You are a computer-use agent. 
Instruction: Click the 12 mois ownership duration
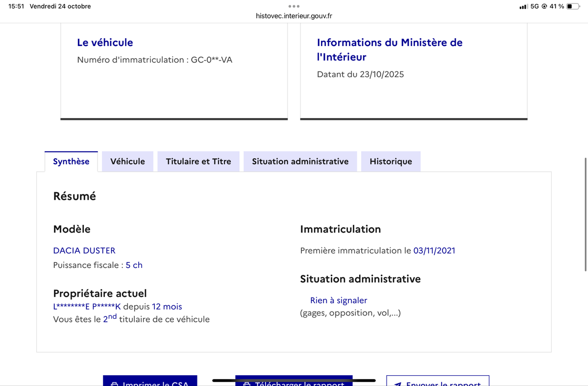(x=167, y=307)
